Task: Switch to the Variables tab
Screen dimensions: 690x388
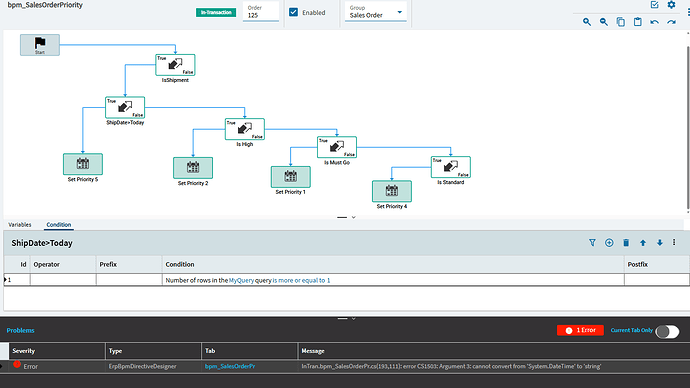Action: pyautogui.click(x=20, y=225)
